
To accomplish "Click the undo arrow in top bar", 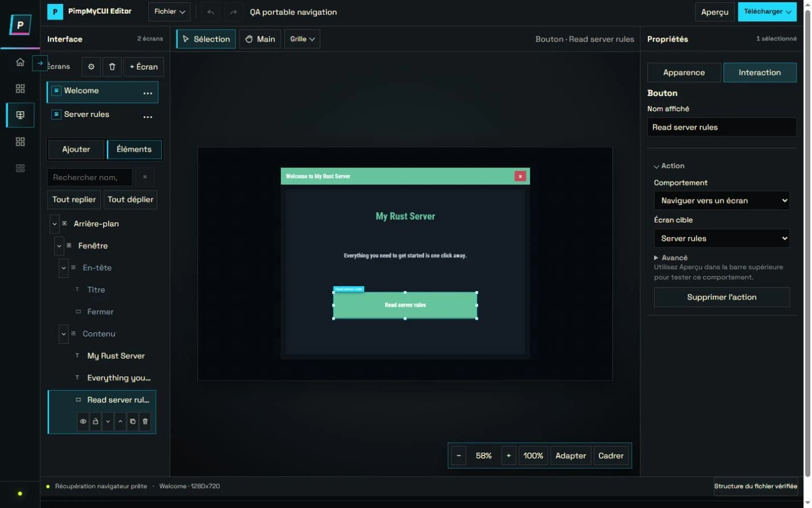I will (x=211, y=12).
